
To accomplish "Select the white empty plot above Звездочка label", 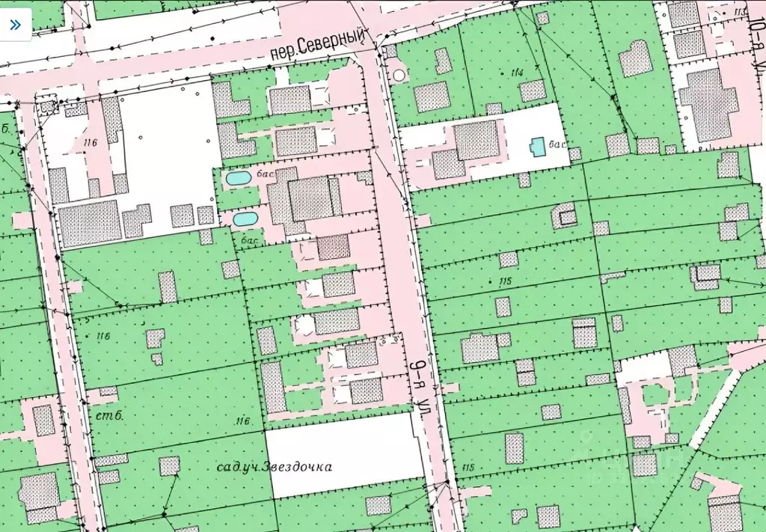I will pos(344,454).
